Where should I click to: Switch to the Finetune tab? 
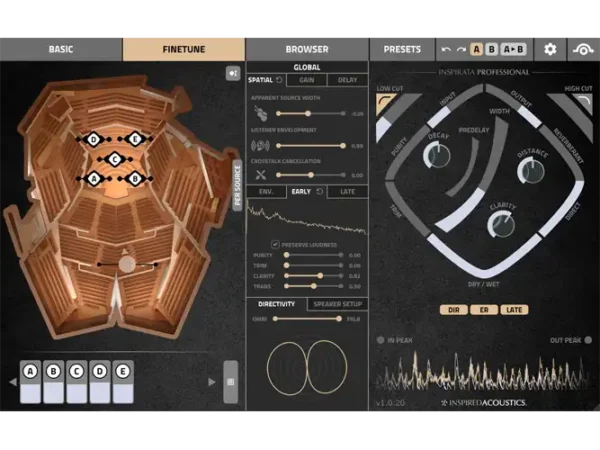(184, 49)
